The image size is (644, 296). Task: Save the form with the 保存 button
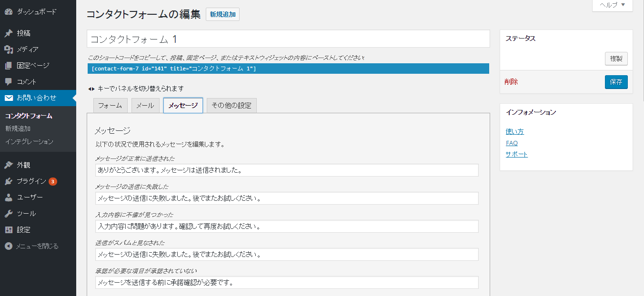pos(616,82)
